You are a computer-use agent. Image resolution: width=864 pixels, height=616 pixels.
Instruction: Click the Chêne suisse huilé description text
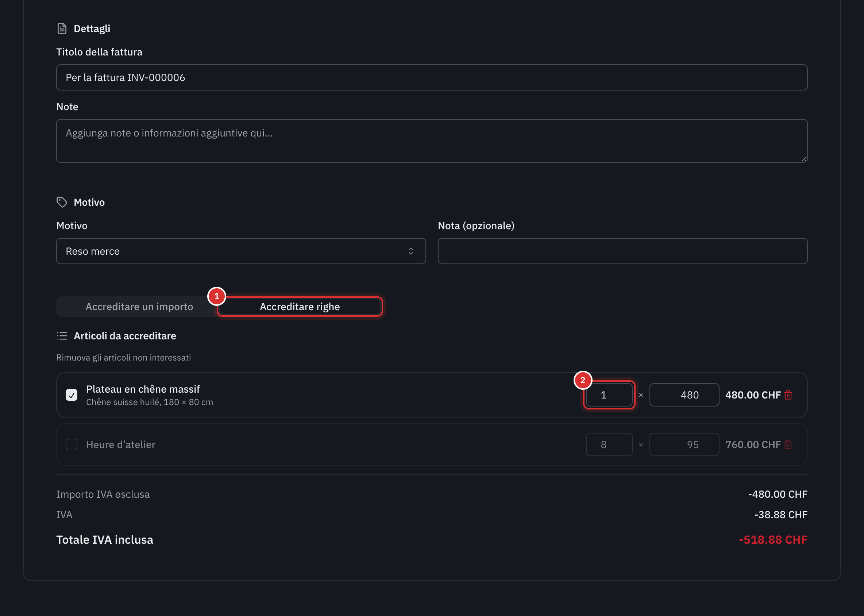[x=150, y=402]
